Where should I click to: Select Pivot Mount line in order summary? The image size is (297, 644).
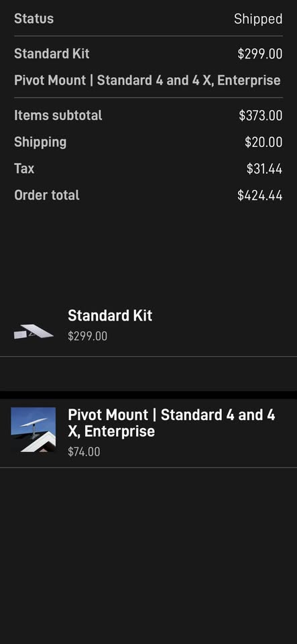point(147,80)
